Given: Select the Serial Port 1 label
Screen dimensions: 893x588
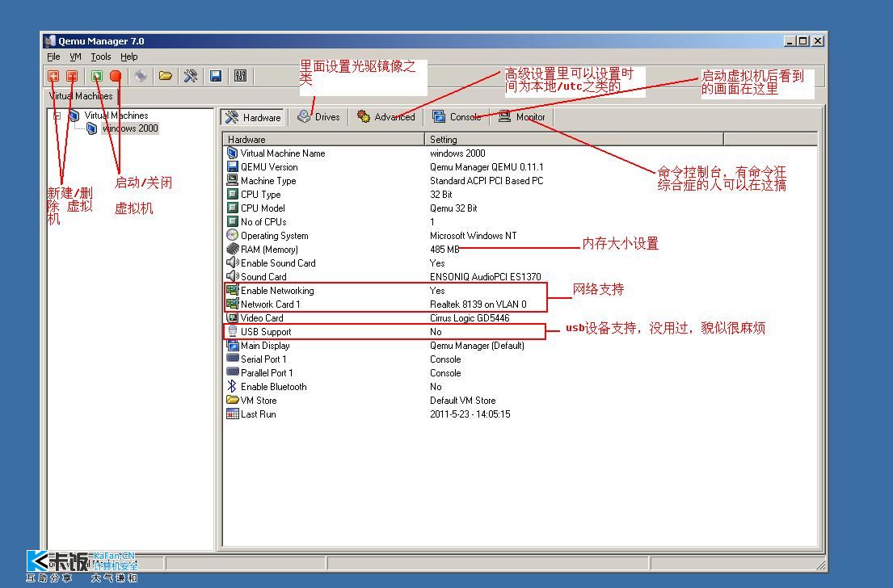Looking at the screenshot, I should (263, 359).
